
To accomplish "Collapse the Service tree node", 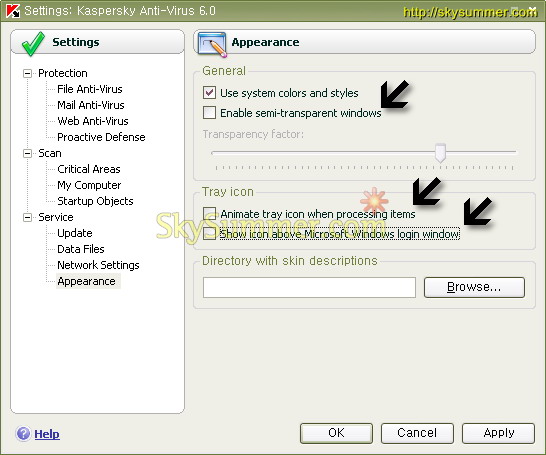I will click(27, 218).
